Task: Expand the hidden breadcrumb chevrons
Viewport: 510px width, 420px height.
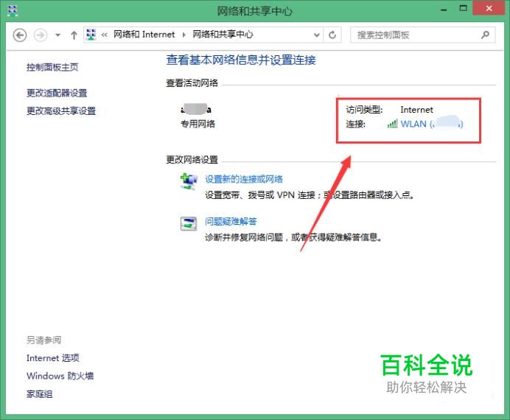Action: [x=104, y=35]
